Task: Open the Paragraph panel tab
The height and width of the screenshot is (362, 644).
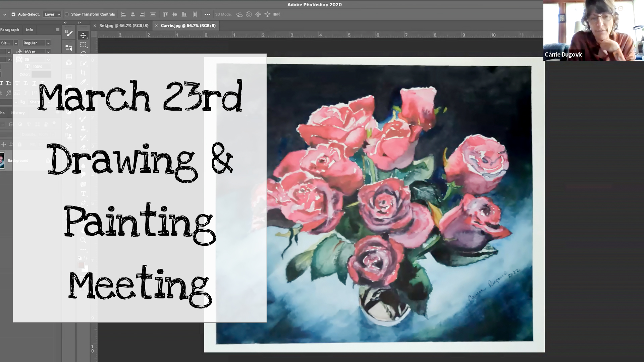Action: (9, 30)
